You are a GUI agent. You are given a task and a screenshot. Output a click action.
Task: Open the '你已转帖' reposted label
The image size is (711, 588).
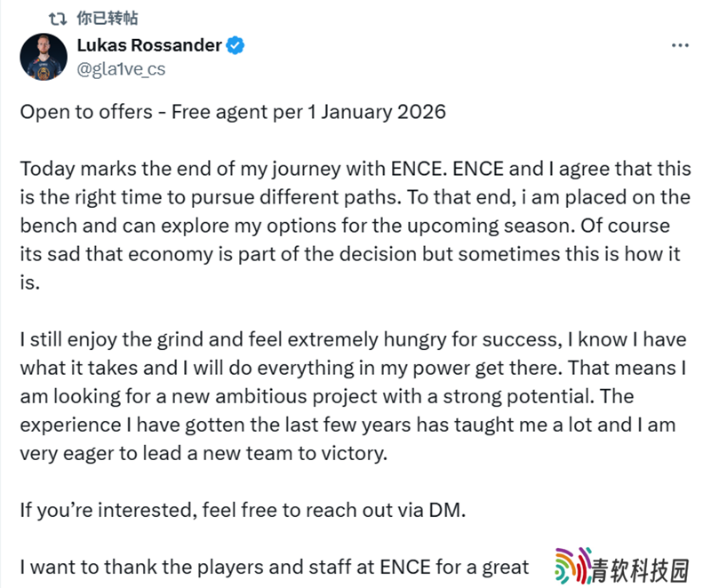click(108, 18)
